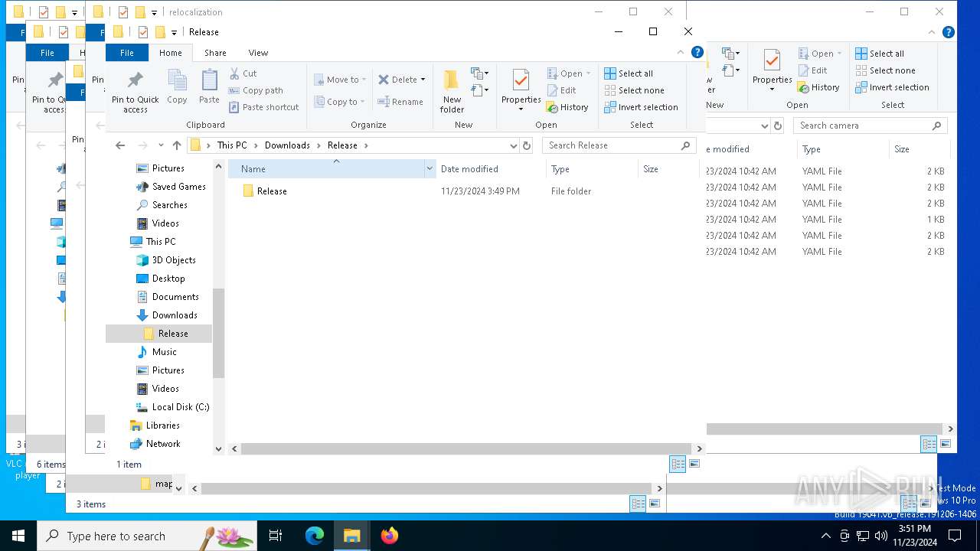Open recent locations dropdown beside navigation arrows
This screenshot has height=551, width=980.
161,145
